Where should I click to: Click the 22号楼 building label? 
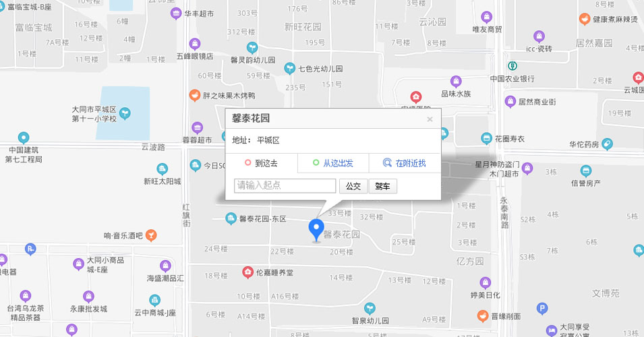point(282,251)
